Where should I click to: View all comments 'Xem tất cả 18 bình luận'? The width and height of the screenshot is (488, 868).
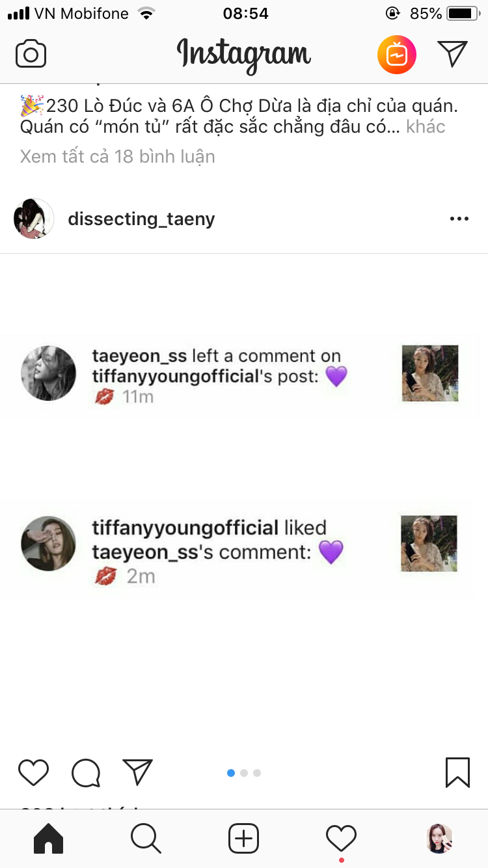[118, 157]
